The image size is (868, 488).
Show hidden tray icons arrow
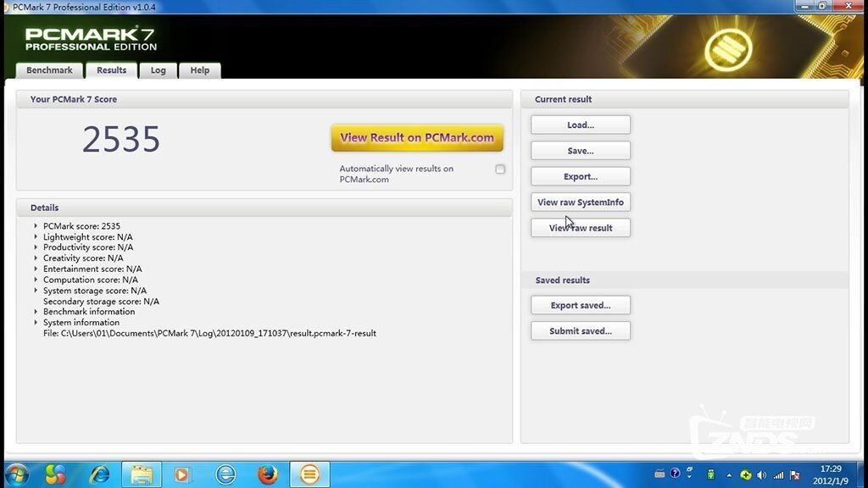tap(729, 474)
